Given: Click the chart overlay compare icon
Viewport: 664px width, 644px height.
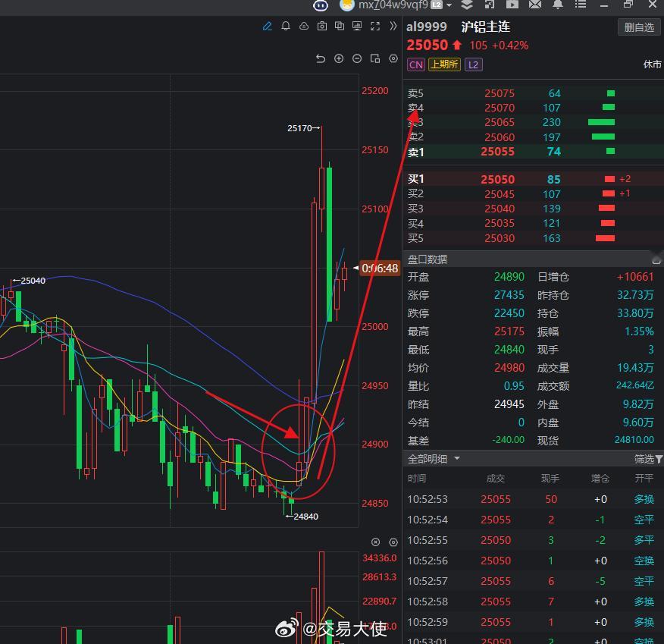Looking at the screenshot, I should pyautogui.click(x=340, y=27).
